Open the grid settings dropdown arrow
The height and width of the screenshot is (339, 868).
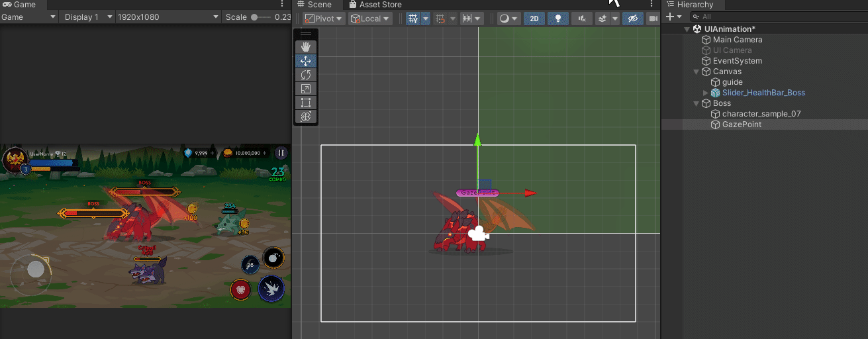(426, 19)
